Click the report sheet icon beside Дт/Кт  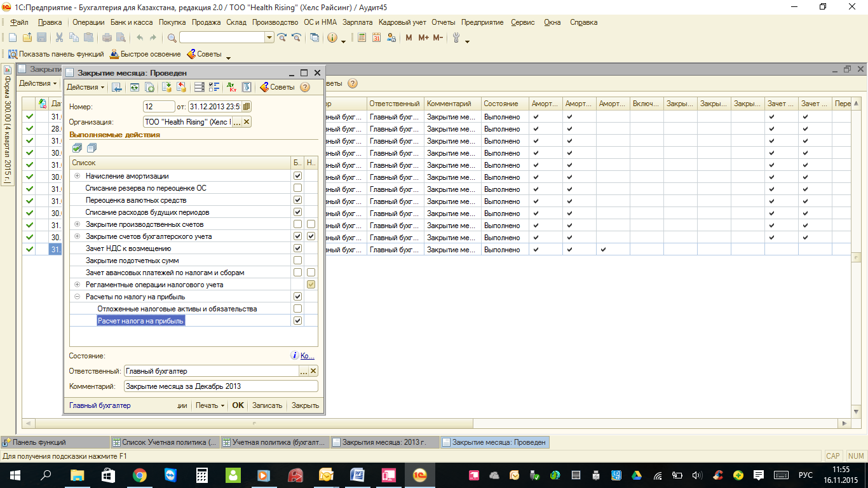(x=247, y=87)
